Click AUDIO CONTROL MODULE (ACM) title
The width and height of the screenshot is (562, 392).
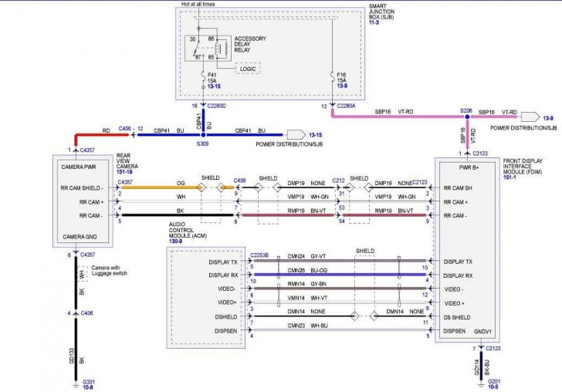coord(188,230)
